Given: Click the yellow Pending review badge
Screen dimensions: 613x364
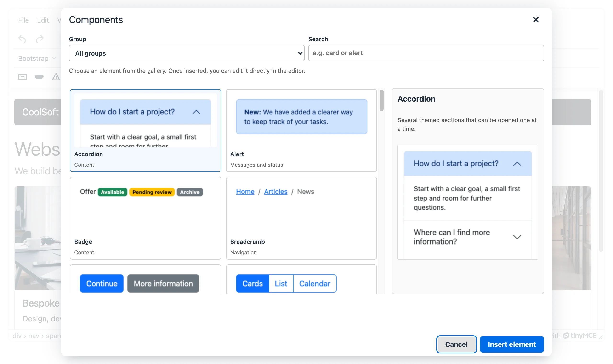Looking at the screenshot, I should 152,192.
